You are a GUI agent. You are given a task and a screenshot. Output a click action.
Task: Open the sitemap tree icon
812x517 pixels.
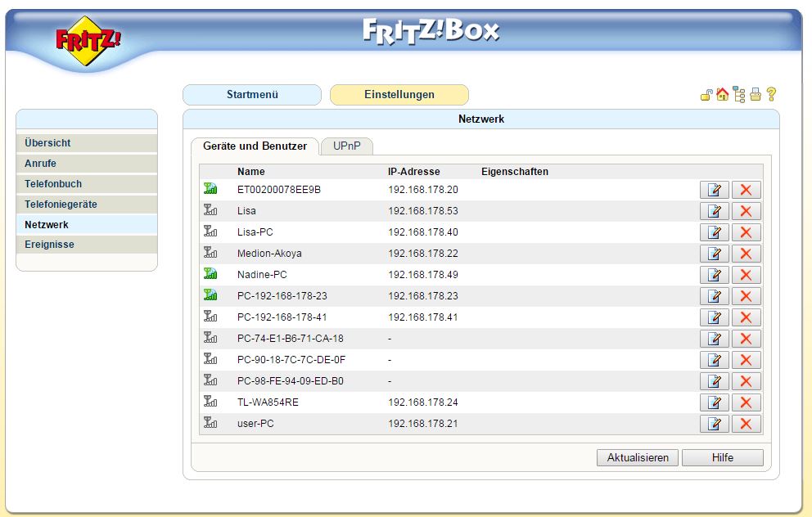[x=739, y=95]
